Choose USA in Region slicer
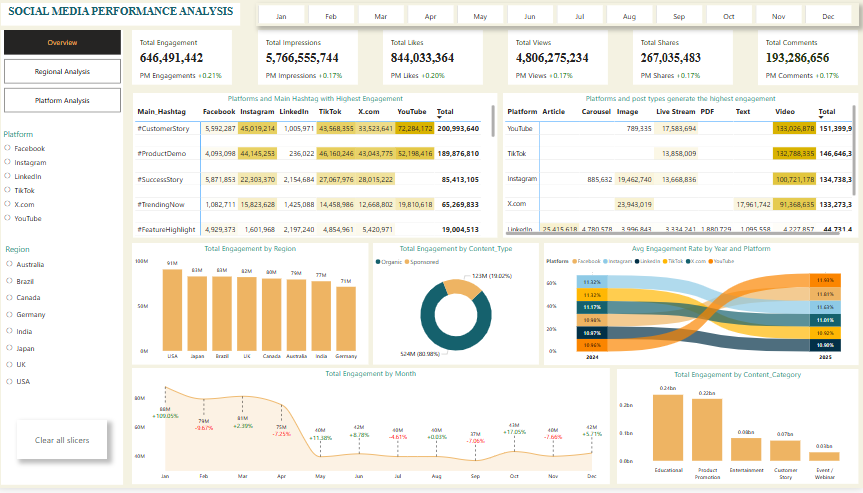863x493 pixels. (x=9, y=381)
